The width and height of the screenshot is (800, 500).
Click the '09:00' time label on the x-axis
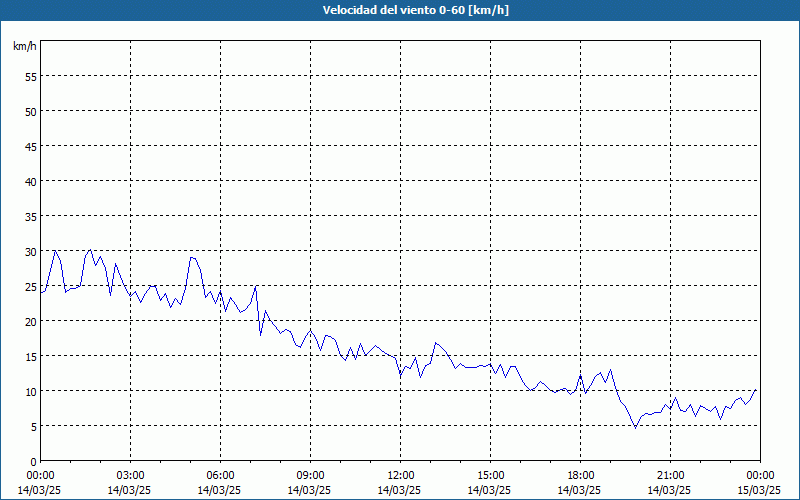point(311,476)
